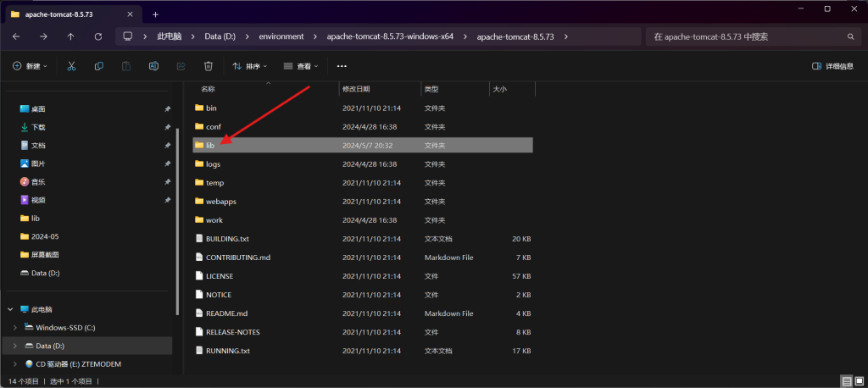Image resolution: width=868 pixels, height=388 pixels.
Task: Click the Rename icon in toolbar
Action: (154, 66)
